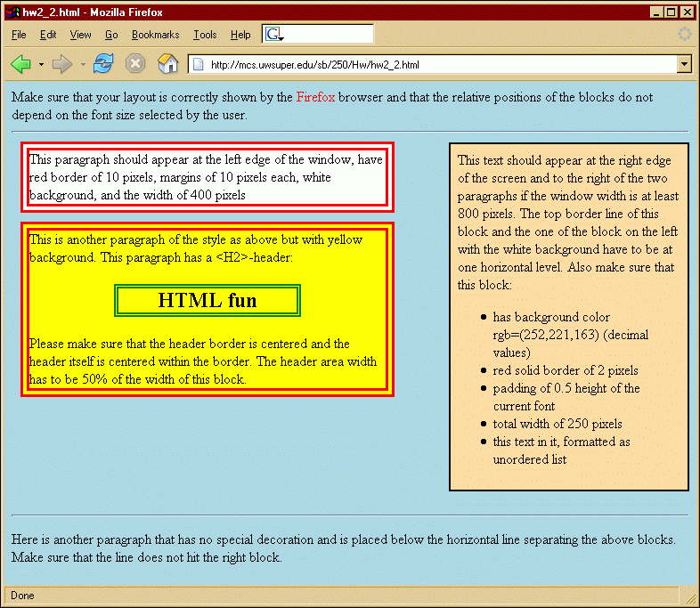Open the Help menu

[x=240, y=35]
